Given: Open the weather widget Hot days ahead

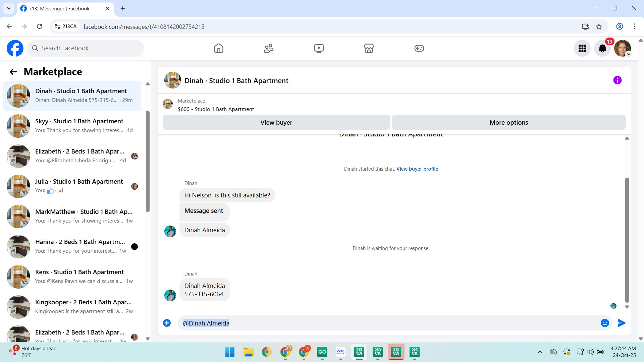Looking at the screenshot, I should (x=33, y=352).
